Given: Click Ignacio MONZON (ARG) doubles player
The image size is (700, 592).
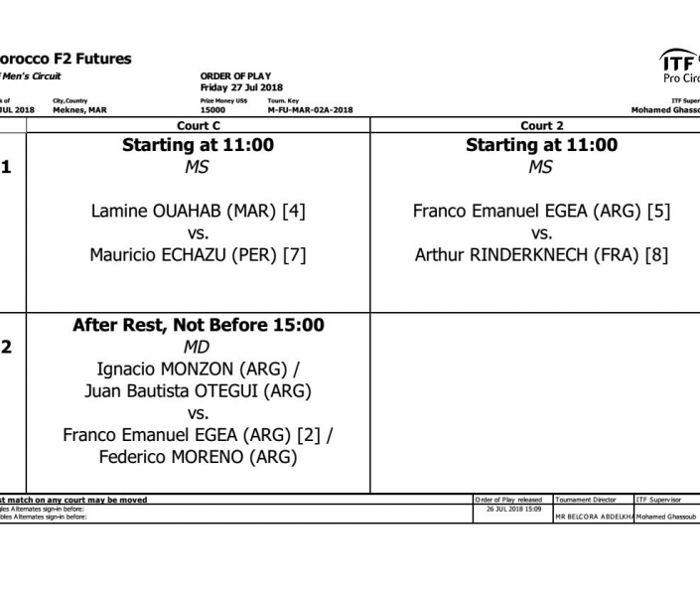Looking at the screenshot, I should [x=199, y=370].
